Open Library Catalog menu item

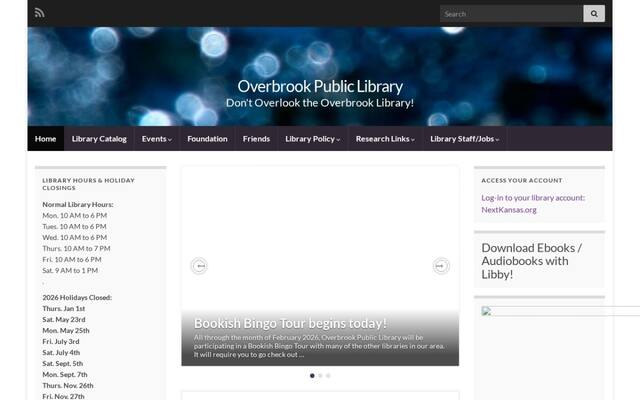99,139
